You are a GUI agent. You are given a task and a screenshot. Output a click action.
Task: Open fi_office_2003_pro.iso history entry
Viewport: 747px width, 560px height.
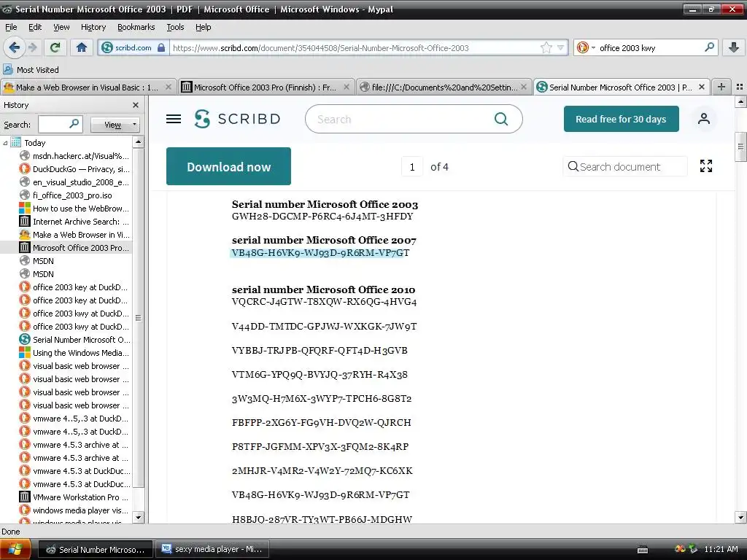click(x=72, y=195)
